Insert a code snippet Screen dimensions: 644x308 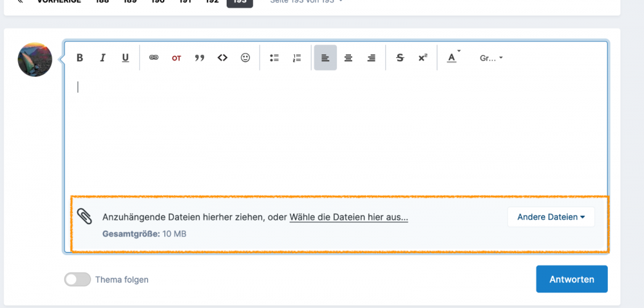point(223,58)
